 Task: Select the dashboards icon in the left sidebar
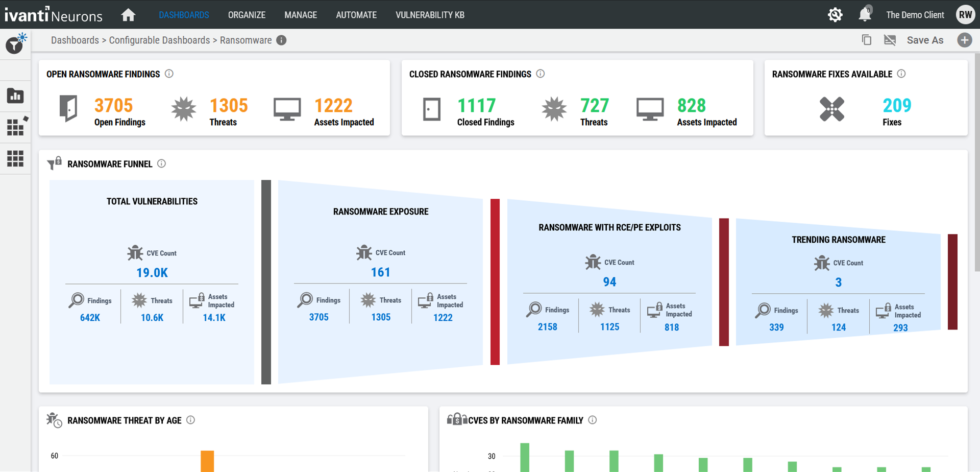(x=15, y=96)
